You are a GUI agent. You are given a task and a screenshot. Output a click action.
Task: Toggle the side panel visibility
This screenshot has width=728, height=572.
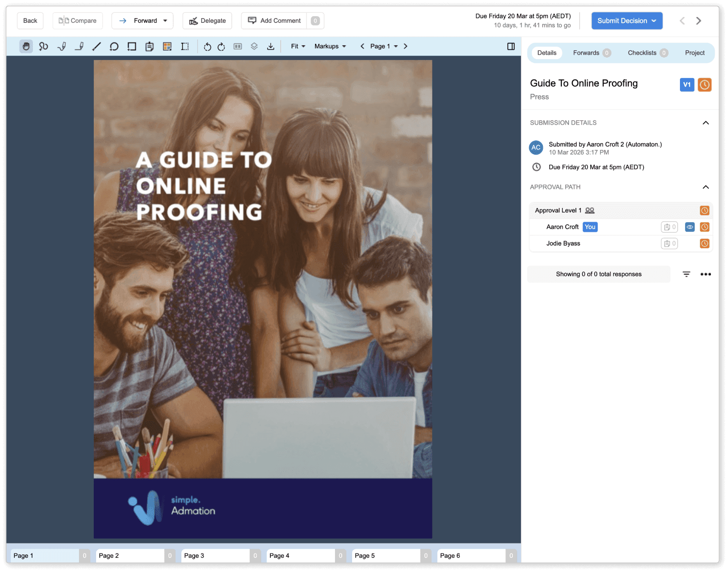[511, 46]
